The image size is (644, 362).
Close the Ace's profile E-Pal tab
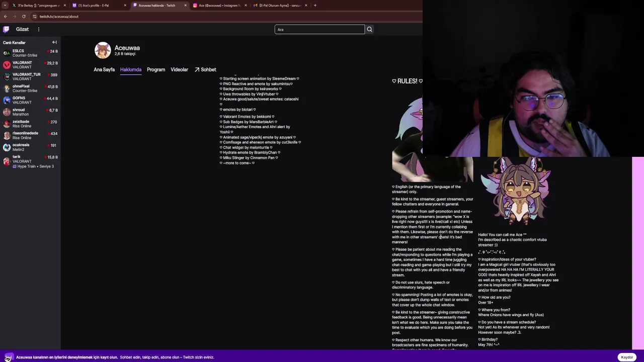click(x=125, y=6)
